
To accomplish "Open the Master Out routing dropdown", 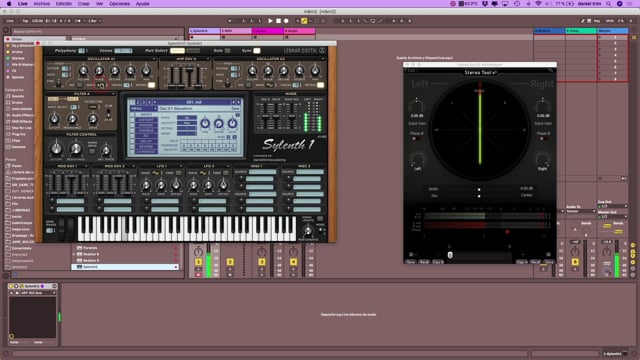I will pos(612,217).
